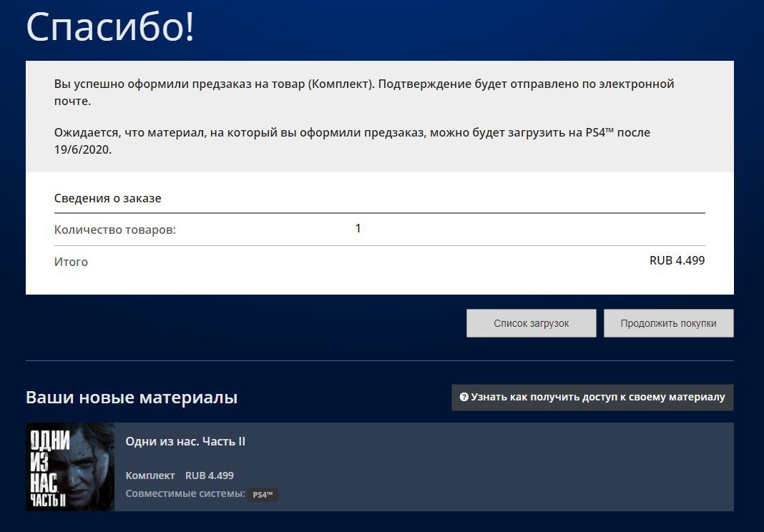Click the PS4™ compatible system badge
The width and height of the screenshot is (764, 532).
coord(263,495)
